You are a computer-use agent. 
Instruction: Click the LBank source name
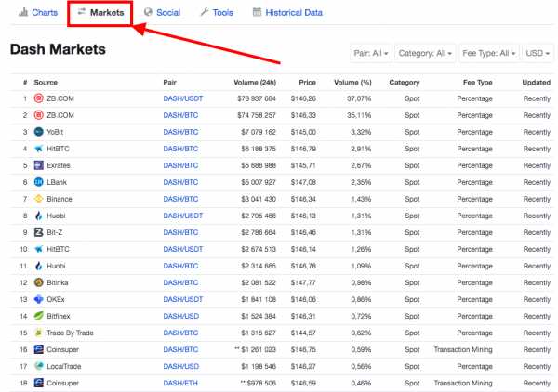tap(57, 182)
